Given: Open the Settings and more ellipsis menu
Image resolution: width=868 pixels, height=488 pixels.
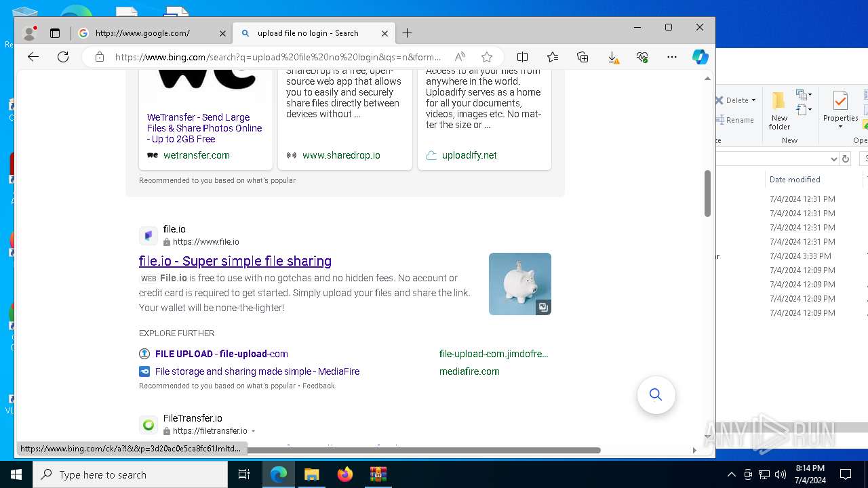Looking at the screenshot, I should [672, 57].
